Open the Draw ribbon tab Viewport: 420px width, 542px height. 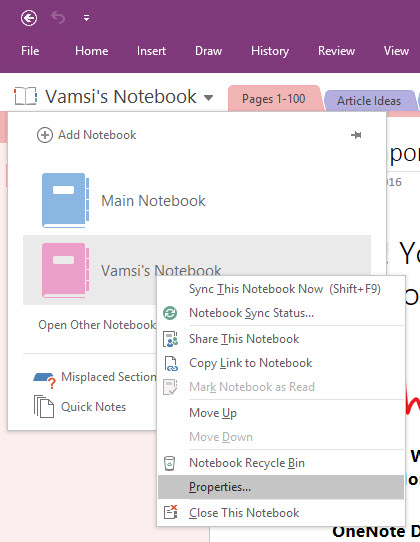(x=208, y=51)
